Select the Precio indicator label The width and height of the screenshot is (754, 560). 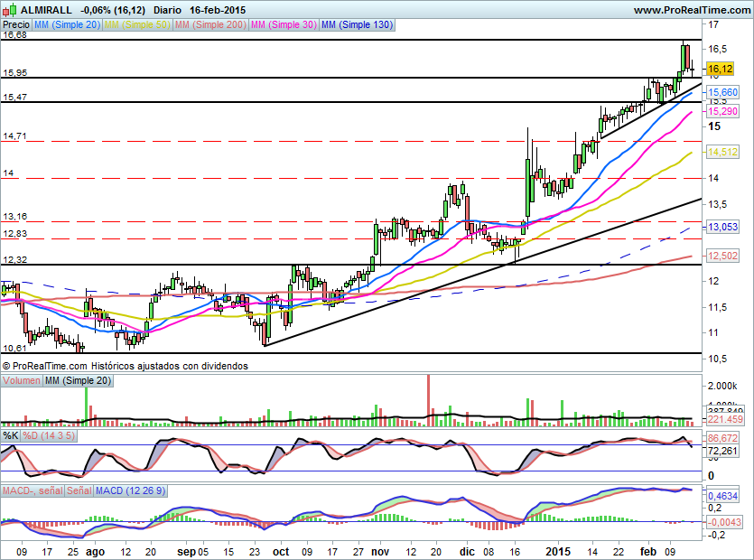(15, 25)
